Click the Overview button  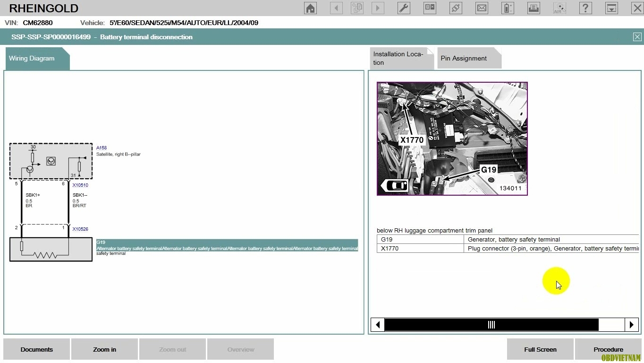(x=241, y=349)
